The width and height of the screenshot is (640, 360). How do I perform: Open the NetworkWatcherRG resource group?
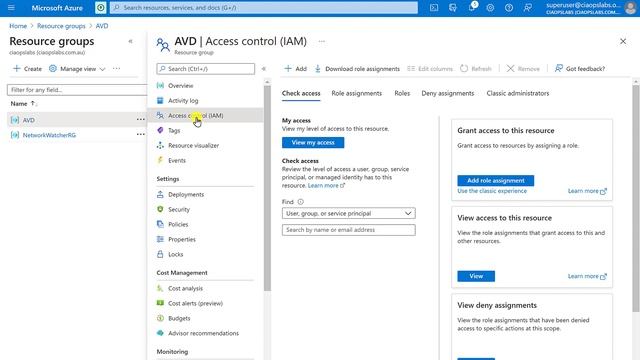(49, 135)
